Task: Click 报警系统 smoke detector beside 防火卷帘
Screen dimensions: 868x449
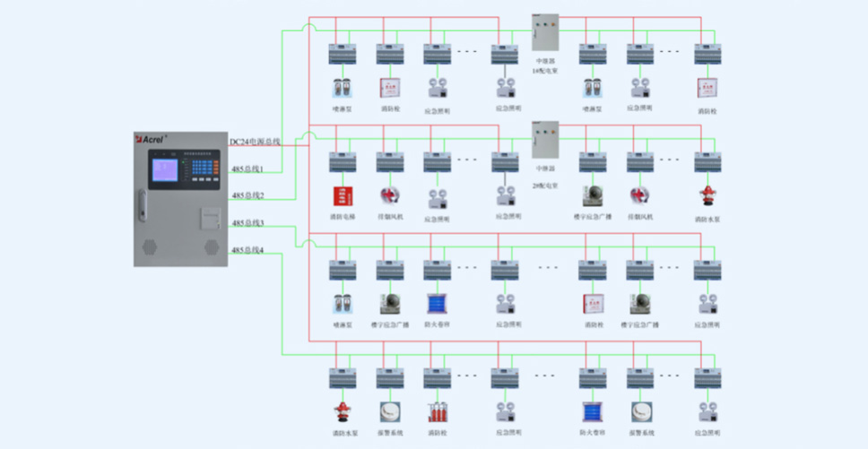Action: coord(640,412)
